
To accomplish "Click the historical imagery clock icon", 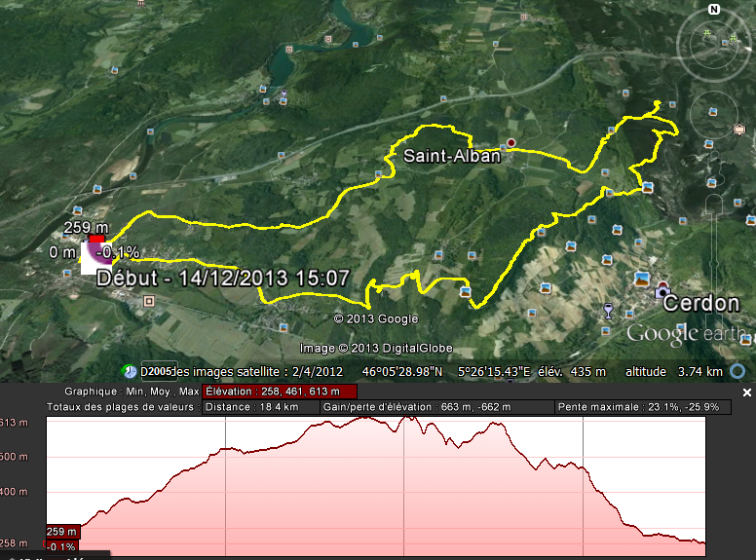I will pyautogui.click(x=130, y=372).
